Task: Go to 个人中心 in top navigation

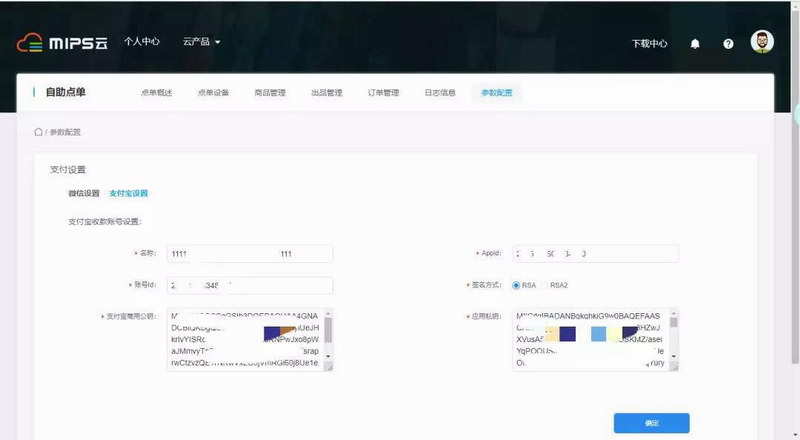Action: 142,42
